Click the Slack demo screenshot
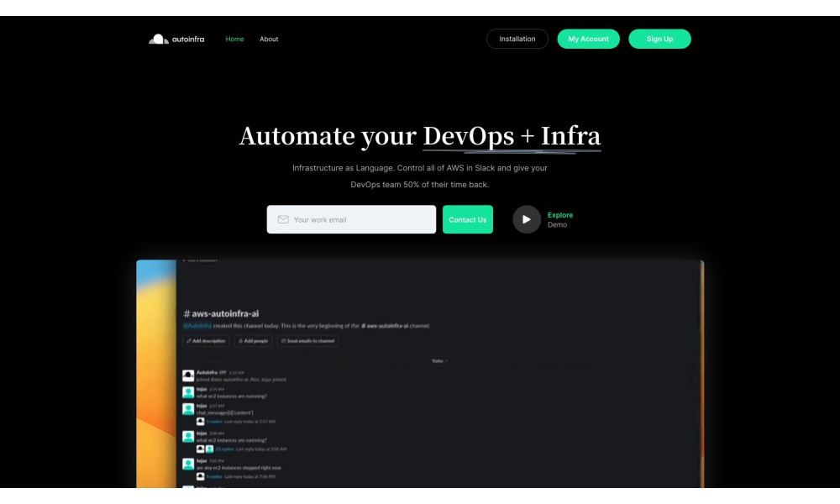840x504 pixels. (420, 374)
